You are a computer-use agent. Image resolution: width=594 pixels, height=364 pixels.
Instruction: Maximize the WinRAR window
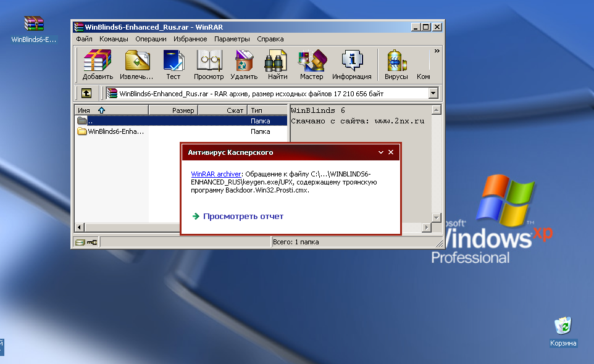coord(426,27)
